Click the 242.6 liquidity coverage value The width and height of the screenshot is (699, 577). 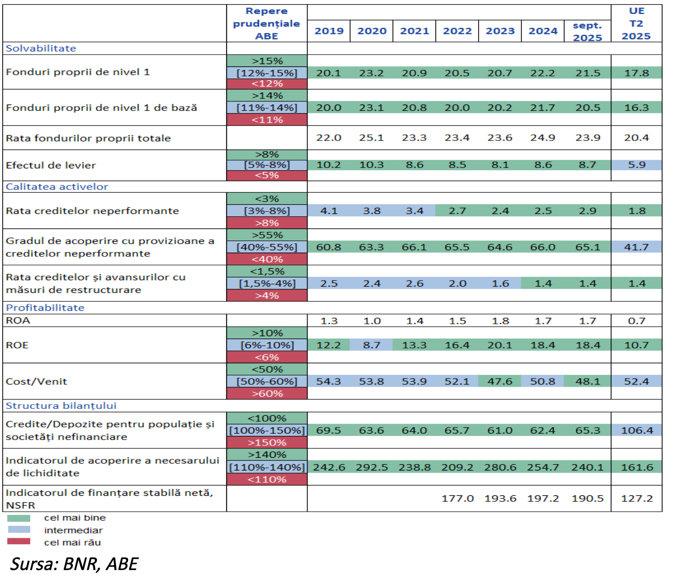pos(327,466)
